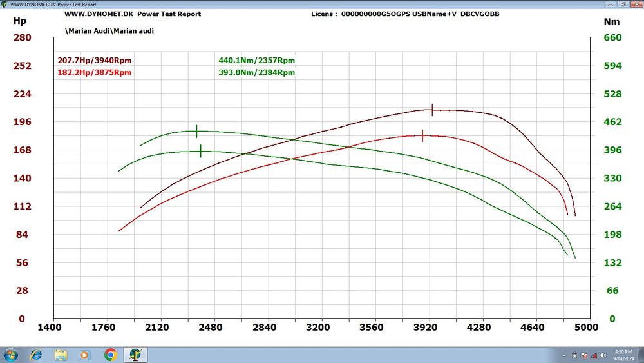The height and width of the screenshot is (363, 644).
Task: Click the Safely Remove Hardware tray icon
Action: coord(574,355)
